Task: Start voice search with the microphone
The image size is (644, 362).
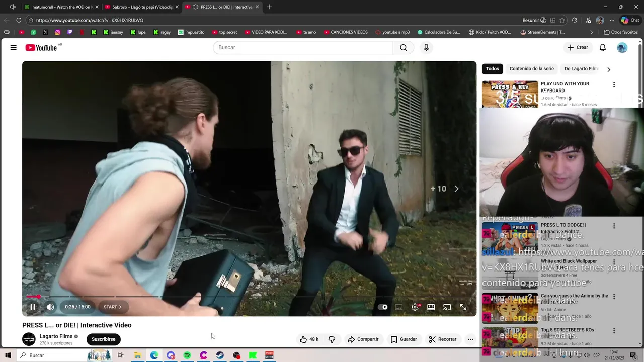Action: [426, 47]
